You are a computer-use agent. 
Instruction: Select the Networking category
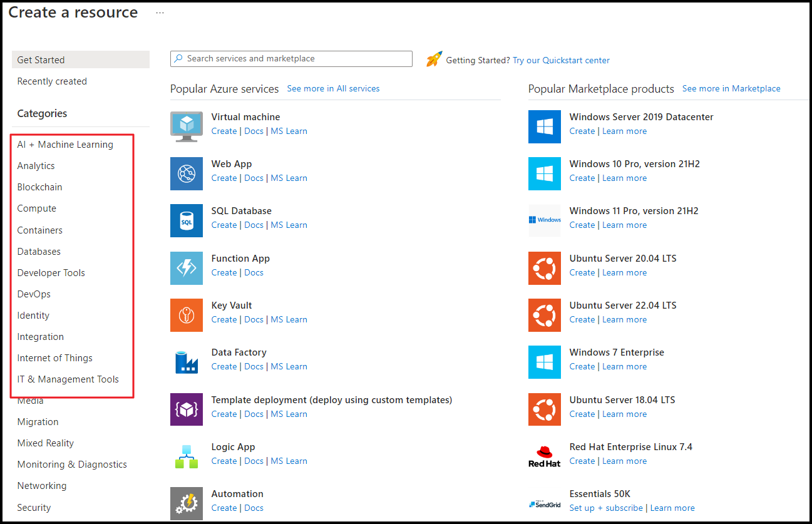[41, 486]
